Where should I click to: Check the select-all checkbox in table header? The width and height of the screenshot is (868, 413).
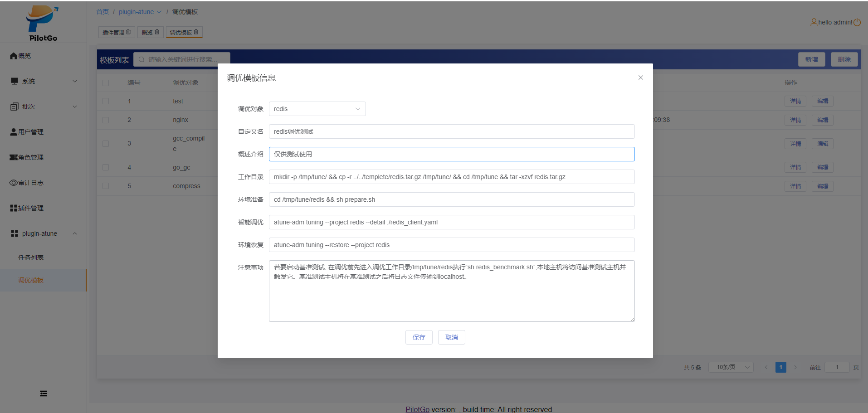pyautogui.click(x=106, y=82)
